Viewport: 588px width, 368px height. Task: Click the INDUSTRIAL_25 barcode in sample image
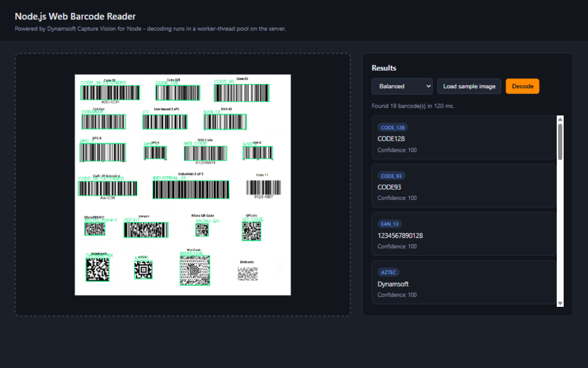tap(191, 189)
